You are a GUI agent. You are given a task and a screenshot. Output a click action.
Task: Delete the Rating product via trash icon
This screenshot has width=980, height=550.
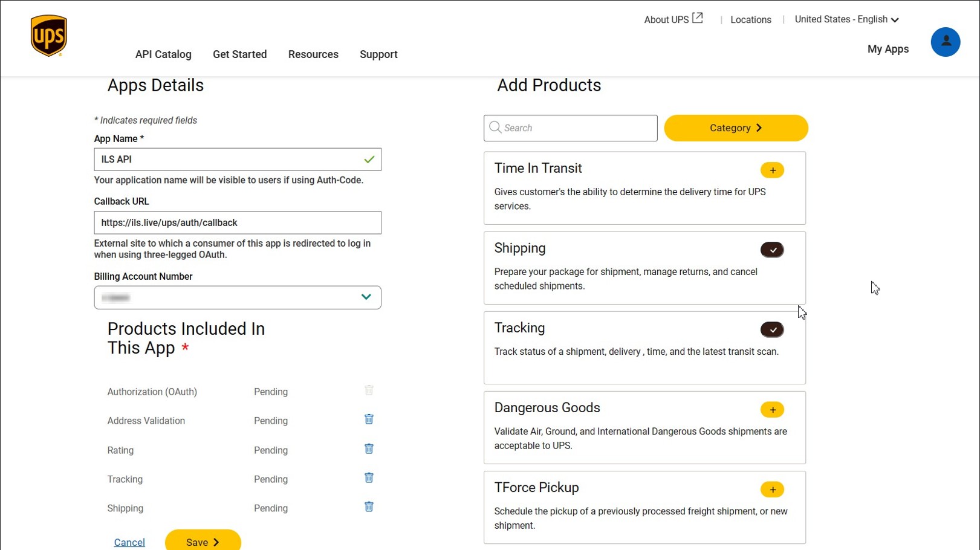click(x=369, y=448)
